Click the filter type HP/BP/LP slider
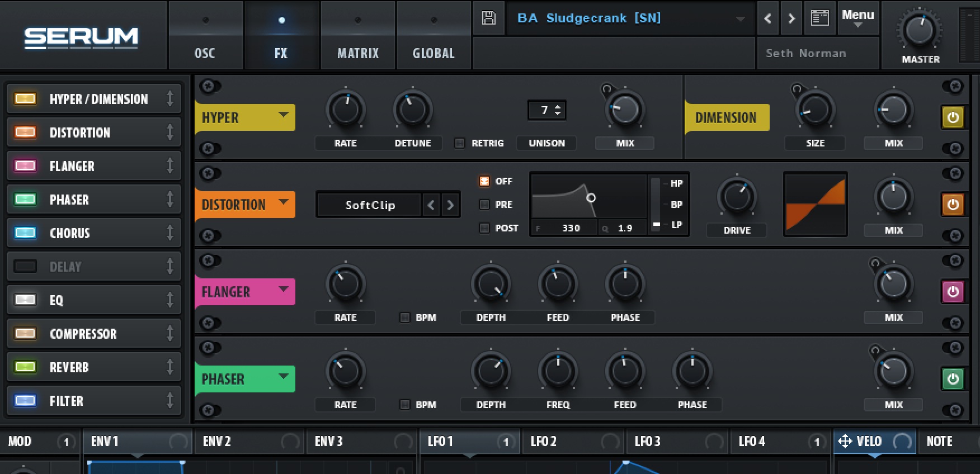Viewport: 980px width, 474px height. pos(657,205)
